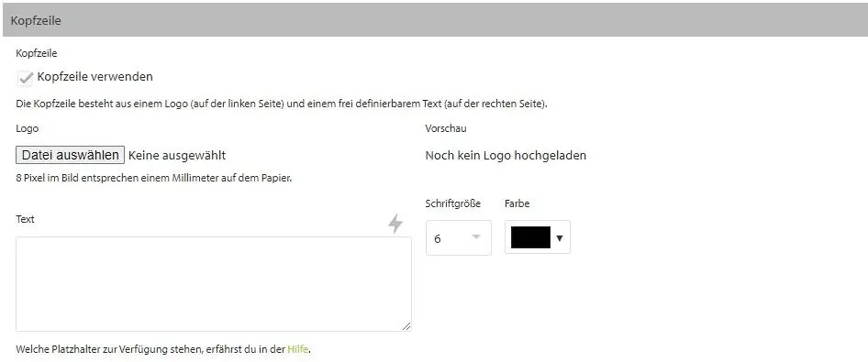
Task: Click the lightning bolt placeholder icon
Action: pyautogui.click(x=395, y=224)
